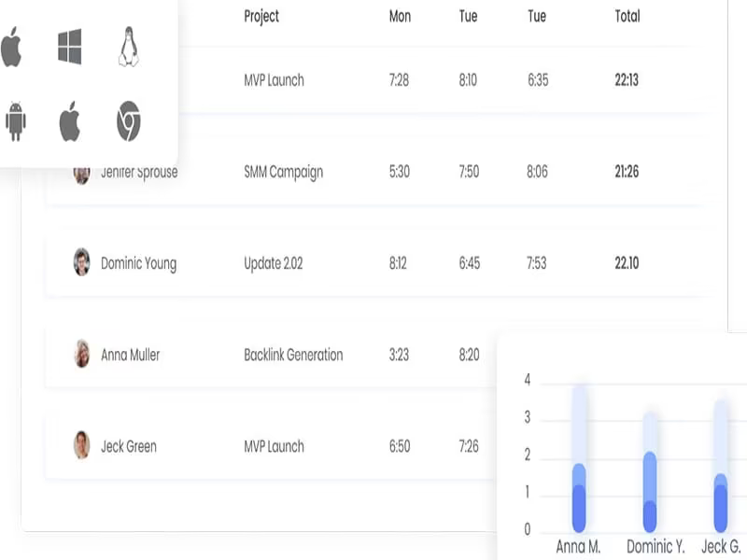Screen dimensions: 747x560
Task: Select the Project column header
Action: click(261, 17)
